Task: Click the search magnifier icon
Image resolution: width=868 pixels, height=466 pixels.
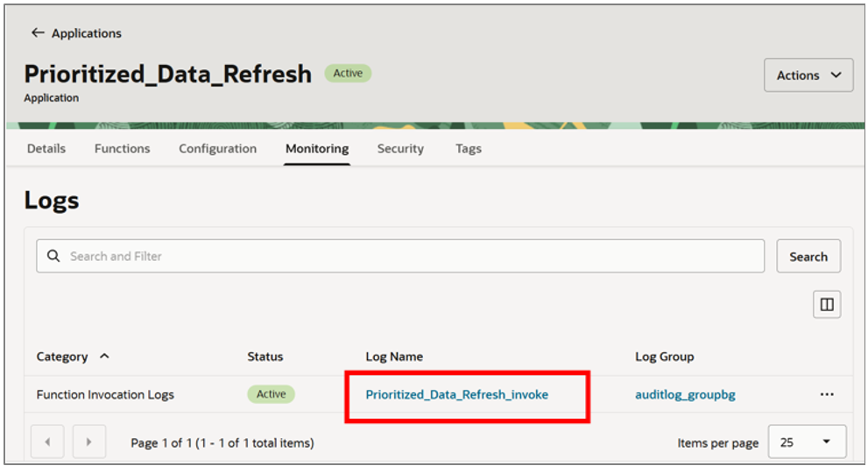Action: [53, 256]
